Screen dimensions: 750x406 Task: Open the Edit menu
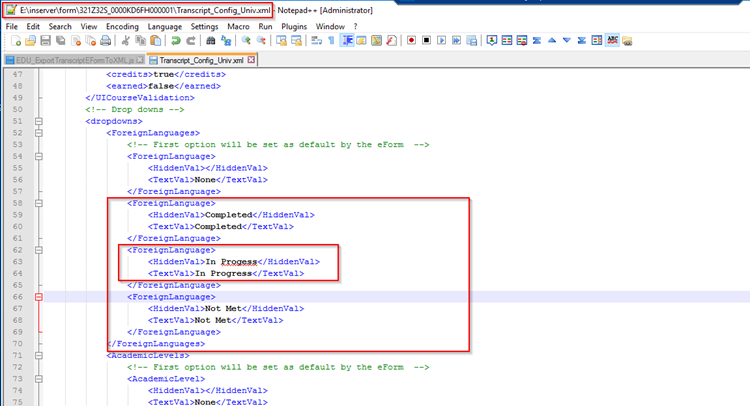coord(33,26)
